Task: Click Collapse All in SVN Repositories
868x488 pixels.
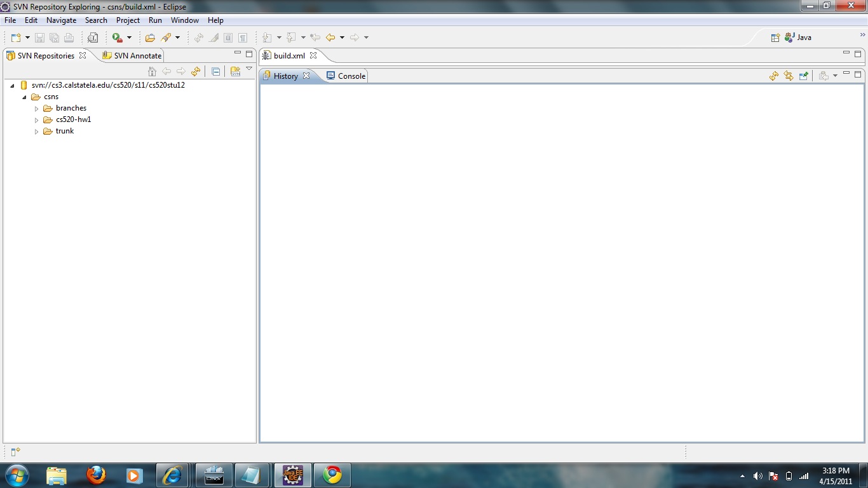Action: (215, 71)
